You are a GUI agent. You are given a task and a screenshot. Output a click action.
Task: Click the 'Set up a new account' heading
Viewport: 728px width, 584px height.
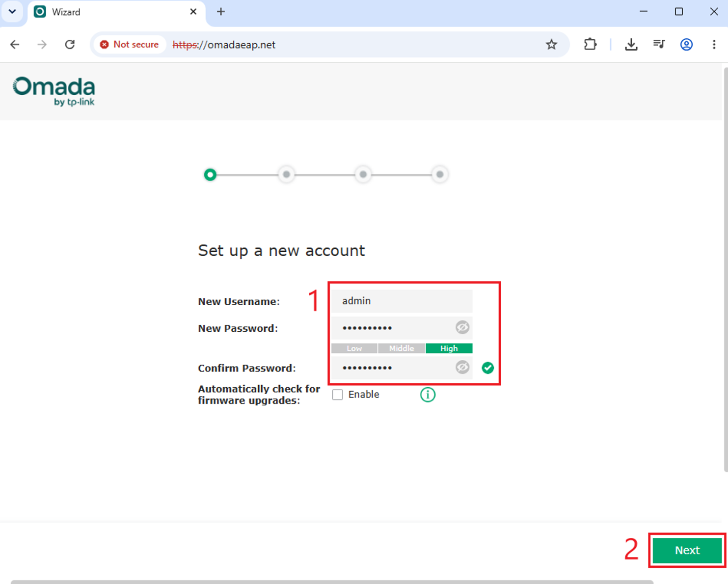pos(281,251)
